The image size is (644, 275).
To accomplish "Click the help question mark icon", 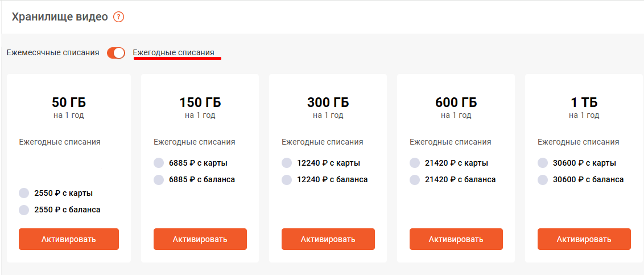I will point(118,17).
